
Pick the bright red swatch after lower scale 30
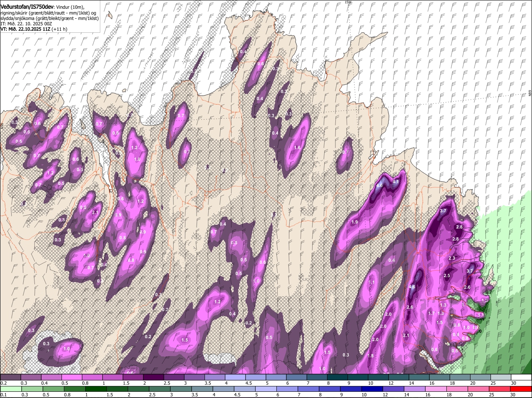point(521,389)
